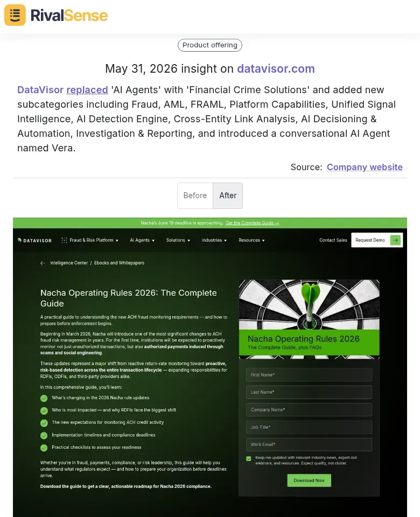This screenshot has height=517, width=420.
Task: Click 'Download the guide to get a clear' sentence
Action: click(126, 486)
